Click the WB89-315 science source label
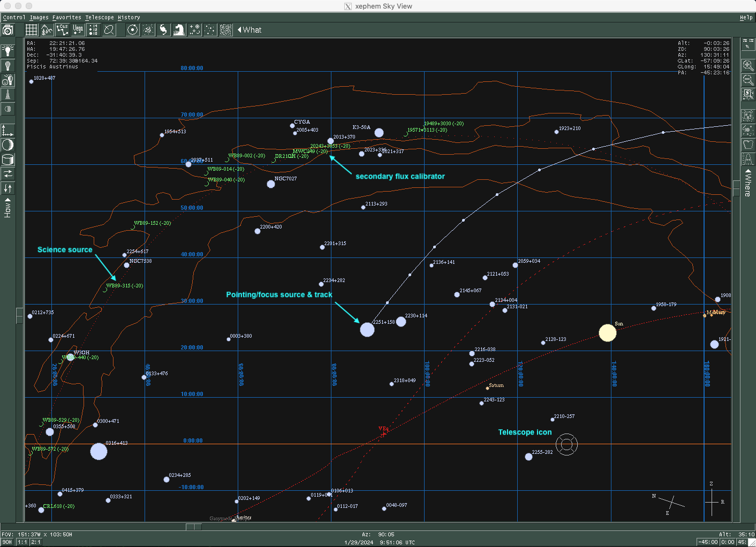This screenshot has width=756, height=547. pos(124,286)
